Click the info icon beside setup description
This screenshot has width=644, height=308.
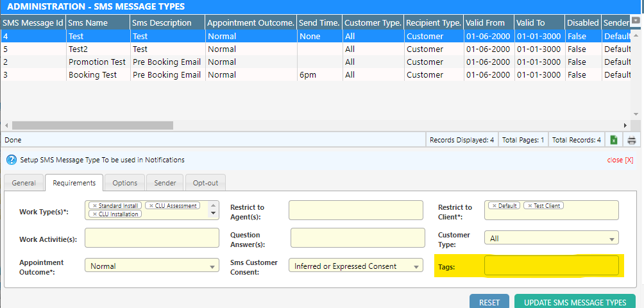11,160
